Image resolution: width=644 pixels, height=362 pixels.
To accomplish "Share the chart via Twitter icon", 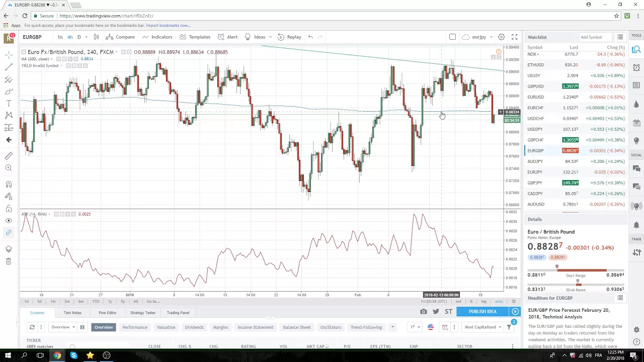I will tap(436, 312).
